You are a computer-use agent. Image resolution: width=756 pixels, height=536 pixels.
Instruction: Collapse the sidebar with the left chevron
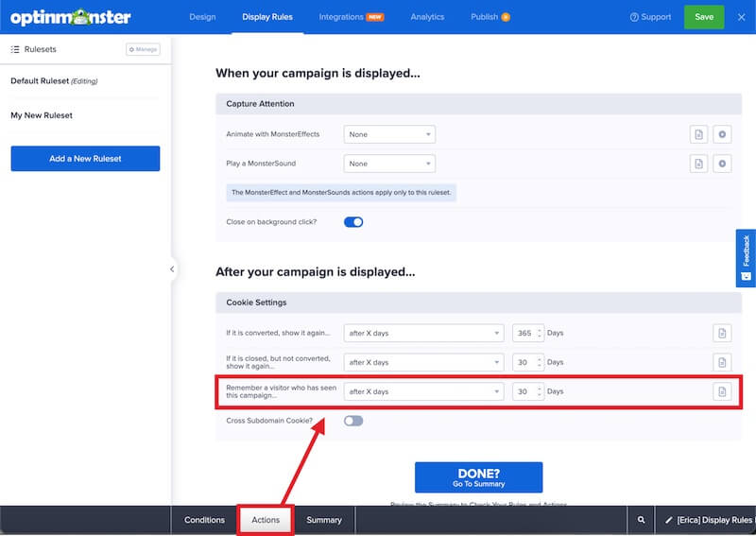[172, 269]
